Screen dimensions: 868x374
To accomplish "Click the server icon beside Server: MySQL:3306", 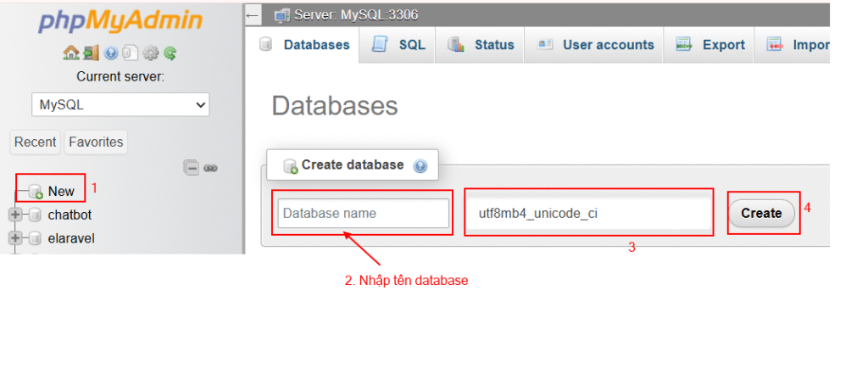I will click(282, 15).
